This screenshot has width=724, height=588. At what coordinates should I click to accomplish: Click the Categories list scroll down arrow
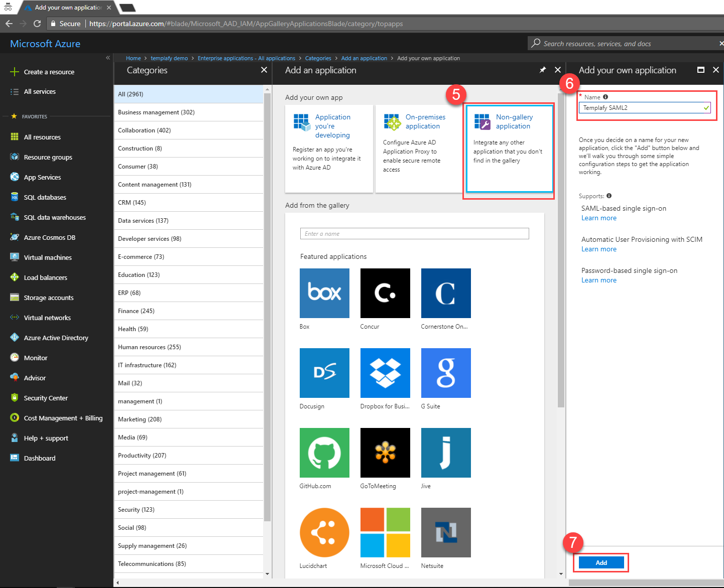pyautogui.click(x=267, y=574)
